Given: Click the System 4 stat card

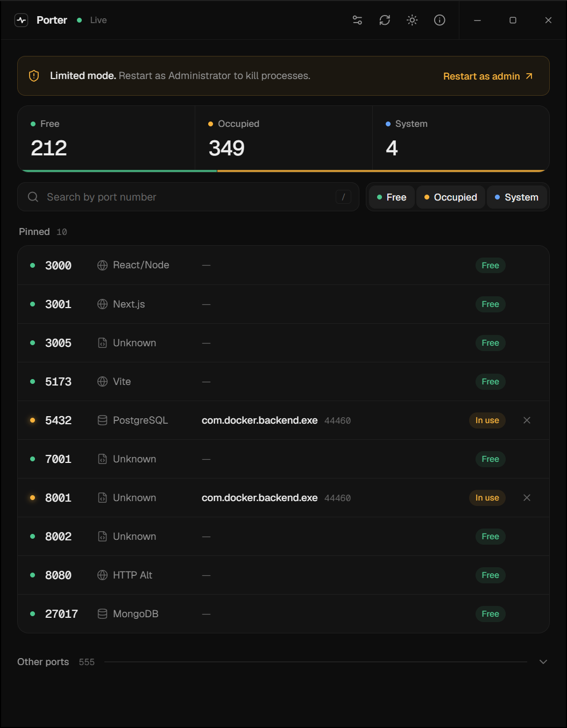Looking at the screenshot, I should click(x=461, y=138).
